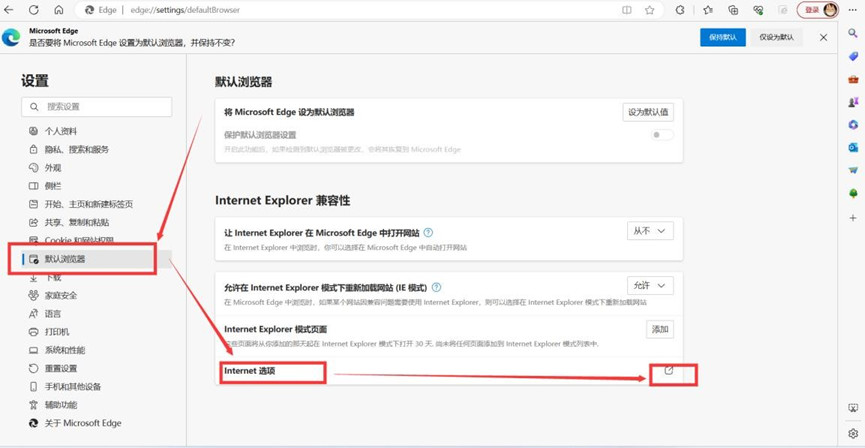The image size is (865, 448).
Task: Select 默认浏览器 in settings menu
Action: 97,259
